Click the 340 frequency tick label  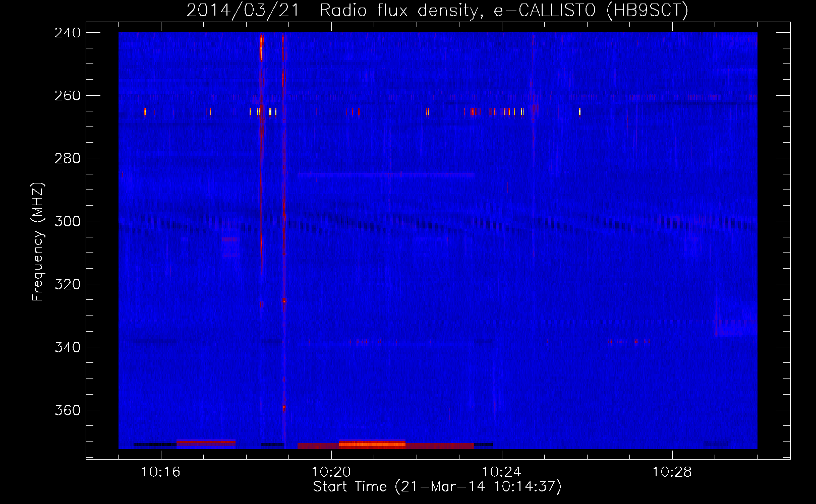68,347
